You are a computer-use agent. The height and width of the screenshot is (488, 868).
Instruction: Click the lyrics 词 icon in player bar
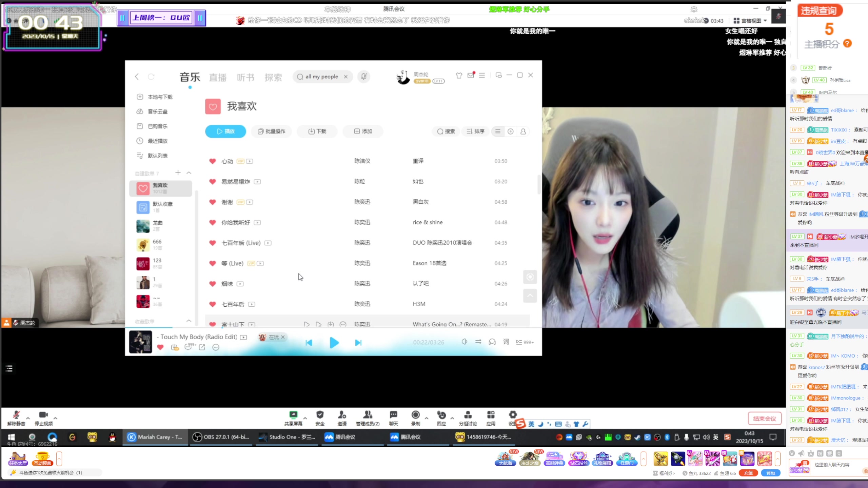(505, 342)
